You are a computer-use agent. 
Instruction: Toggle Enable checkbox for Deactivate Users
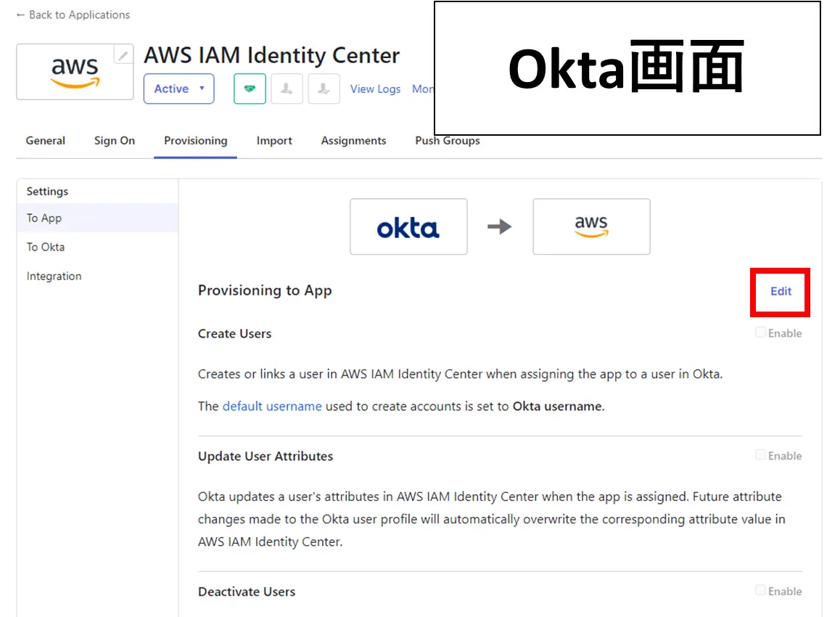760,590
